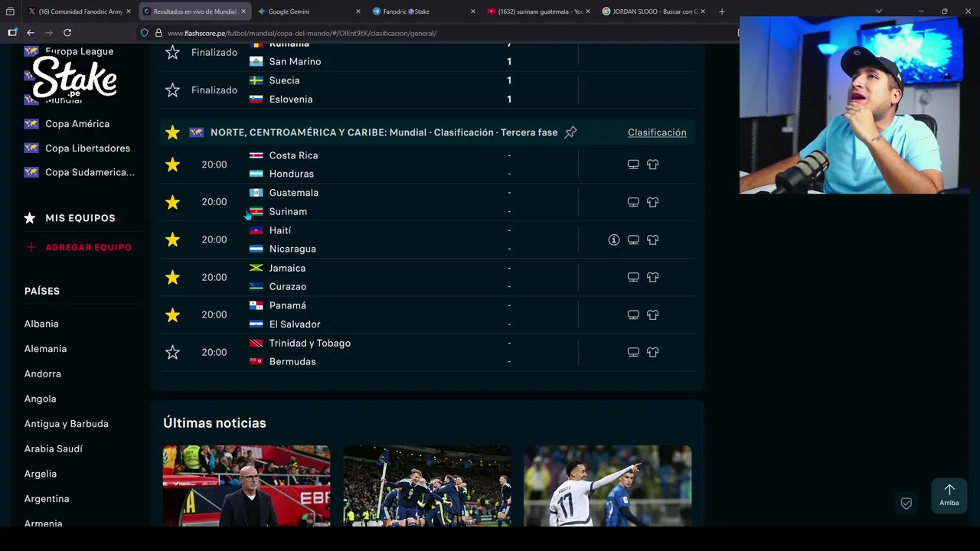Image resolution: width=980 pixels, height=551 pixels.
Task: Select Angola in countries list
Action: 40,399
